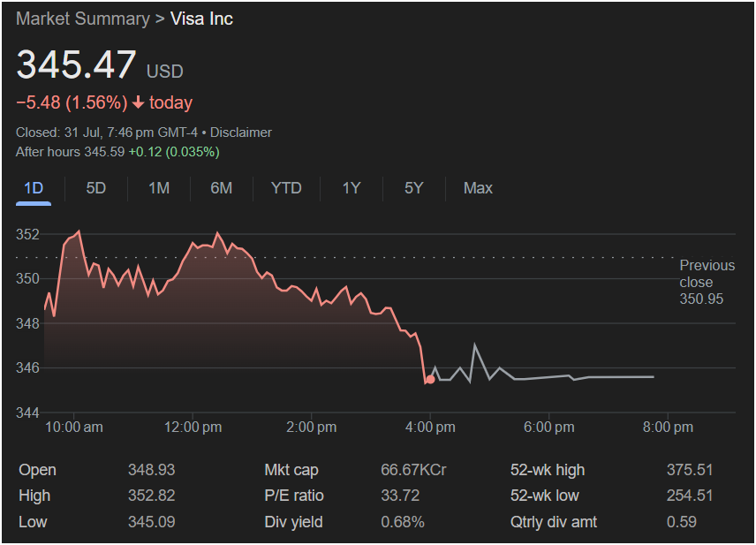Click the 52-wk high value 375.51
The width and height of the screenshot is (756, 545).
click(689, 470)
